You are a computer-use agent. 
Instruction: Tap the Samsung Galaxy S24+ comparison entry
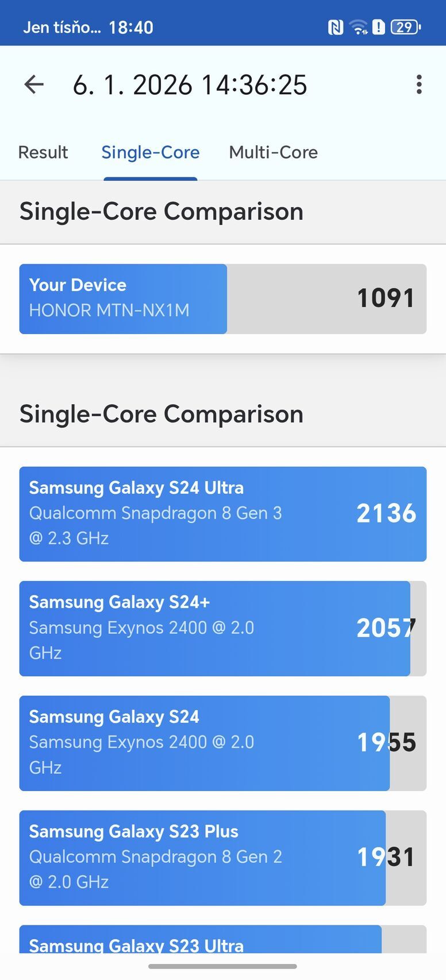pos(223,627)
